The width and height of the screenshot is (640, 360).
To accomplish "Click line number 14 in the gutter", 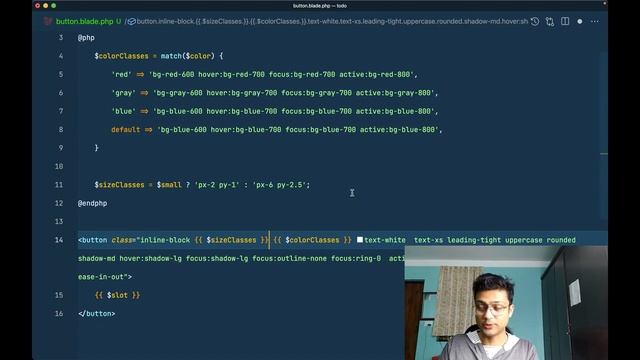I will click(59, 240).
